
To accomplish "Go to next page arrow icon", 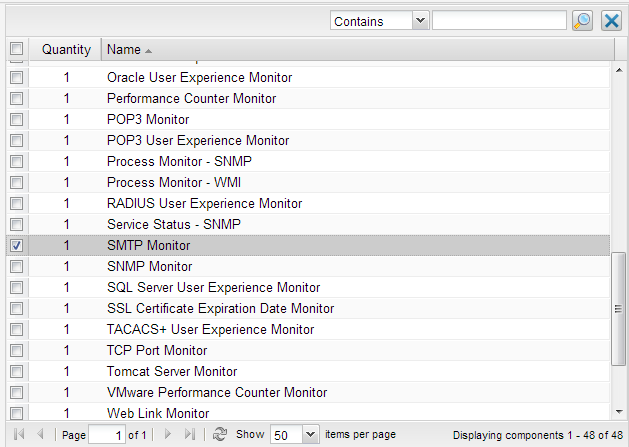I will [x=168, y=434].
